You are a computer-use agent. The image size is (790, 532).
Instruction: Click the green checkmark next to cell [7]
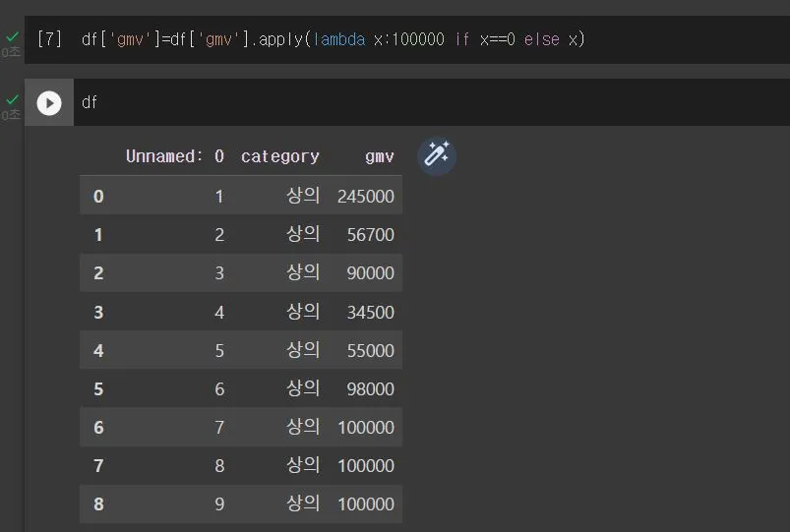pyautogui.click(x=13, y=36)
